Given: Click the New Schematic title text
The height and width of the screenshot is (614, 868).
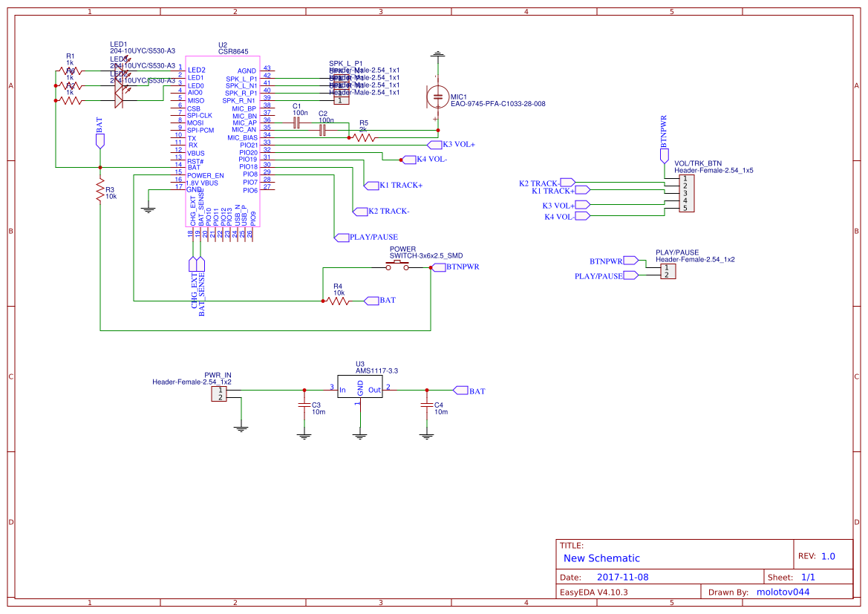Looking at the screenshot, I should point(601,558).
